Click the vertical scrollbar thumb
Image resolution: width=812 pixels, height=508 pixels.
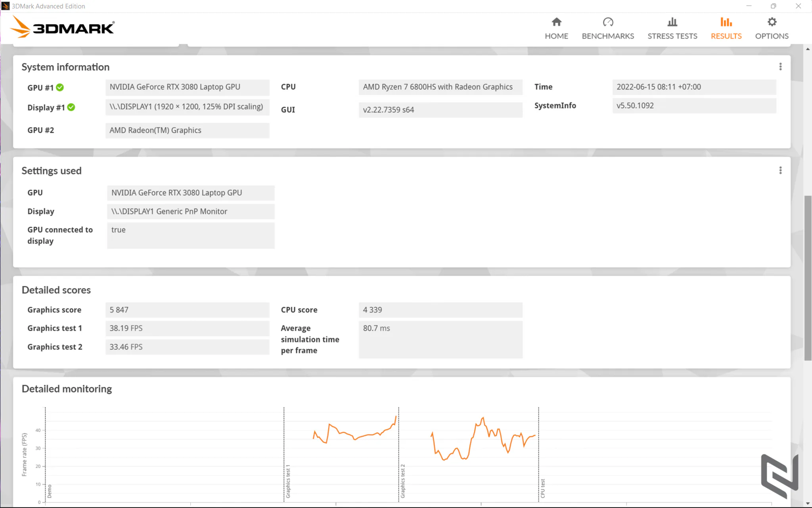tap(808, 278)
